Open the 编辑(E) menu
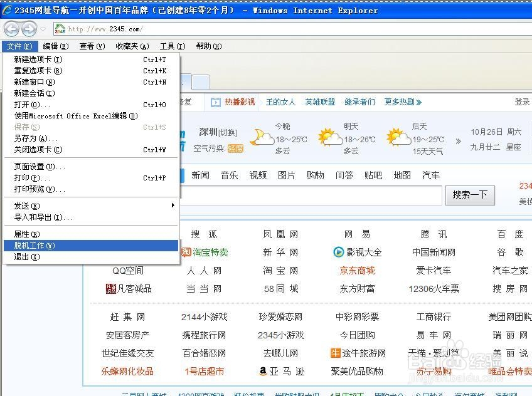 (x=56, y=46)
